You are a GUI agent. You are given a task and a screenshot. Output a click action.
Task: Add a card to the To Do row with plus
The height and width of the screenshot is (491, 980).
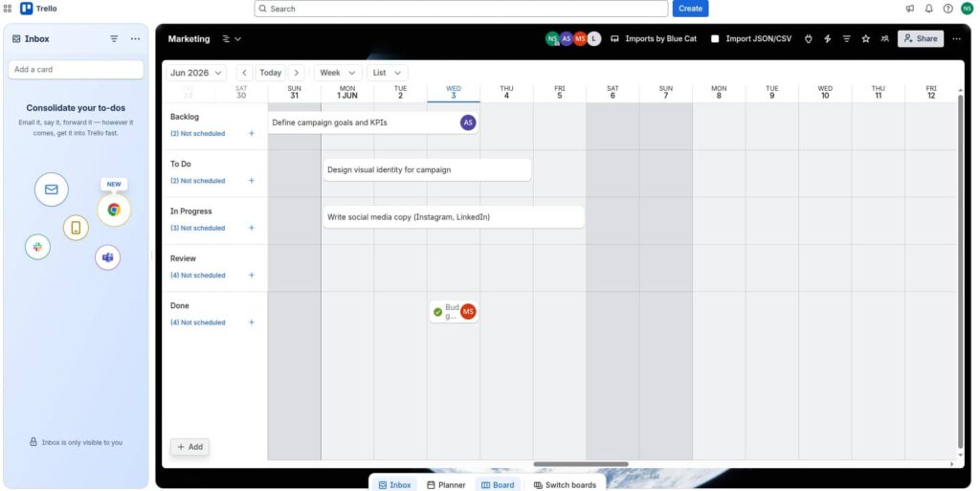click(x=252, y=181)
